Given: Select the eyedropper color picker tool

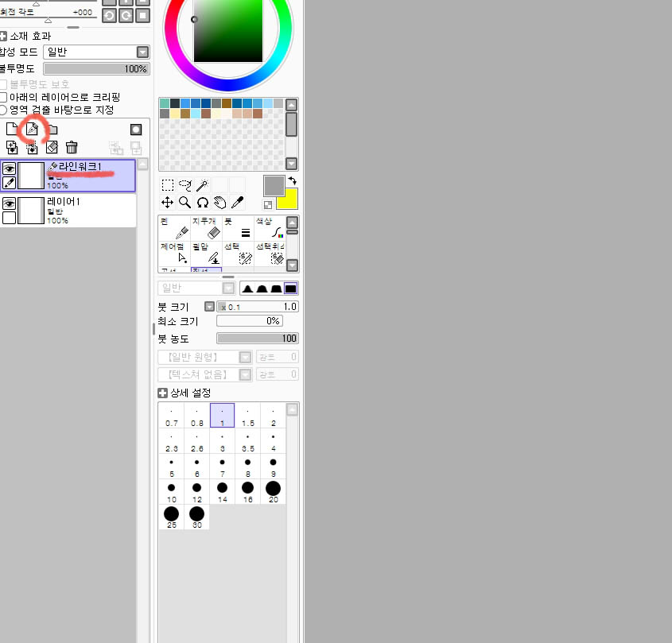Looking at the screenshot, I should click(236, 203).
